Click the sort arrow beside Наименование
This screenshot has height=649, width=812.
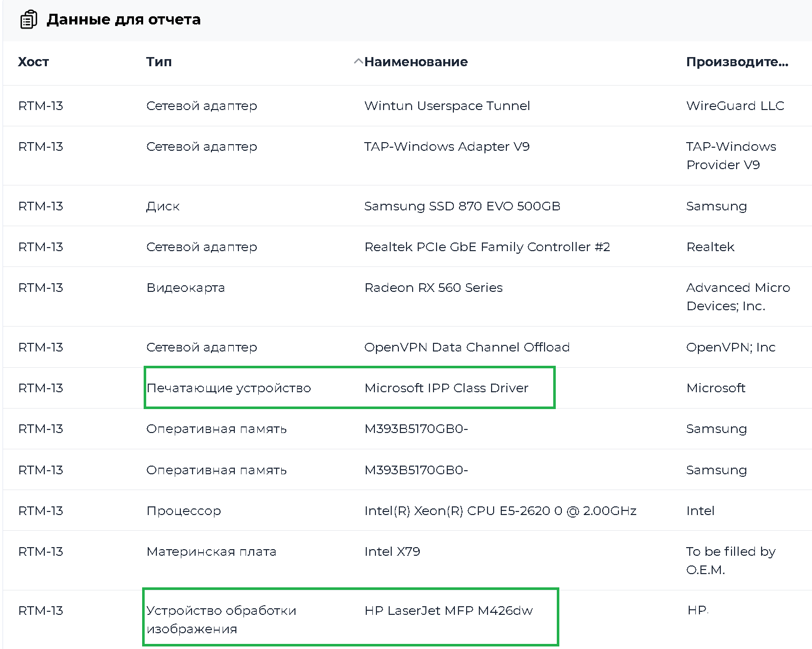pos(358,62)
